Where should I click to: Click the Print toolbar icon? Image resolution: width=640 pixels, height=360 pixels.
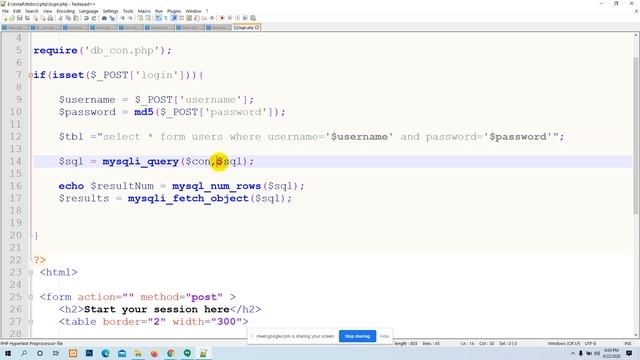(50, 18)
